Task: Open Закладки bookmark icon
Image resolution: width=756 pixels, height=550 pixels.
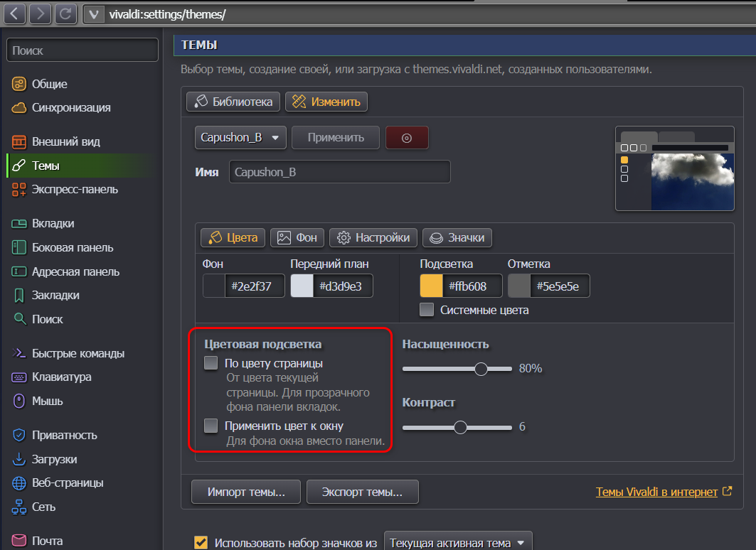Action: [x=18, y=295]
